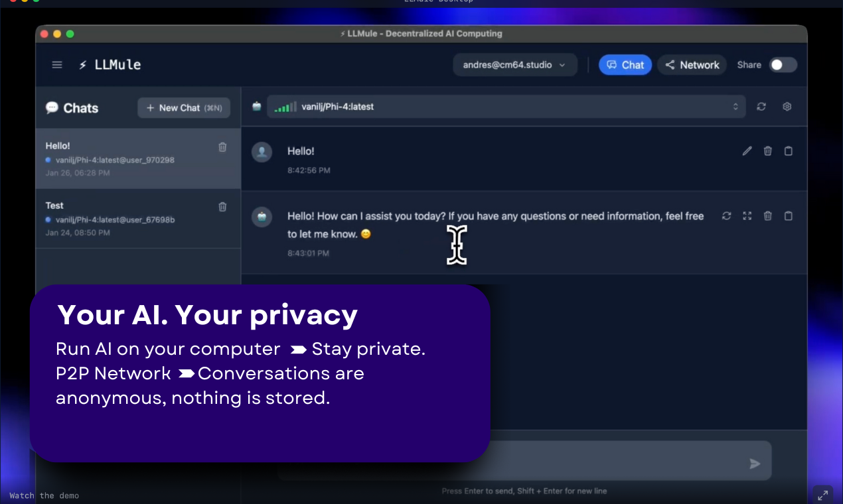Viewport: 843px width, 504px height.
Task: Select the Test chat in sidebar
Action: (x=138, y=218)
